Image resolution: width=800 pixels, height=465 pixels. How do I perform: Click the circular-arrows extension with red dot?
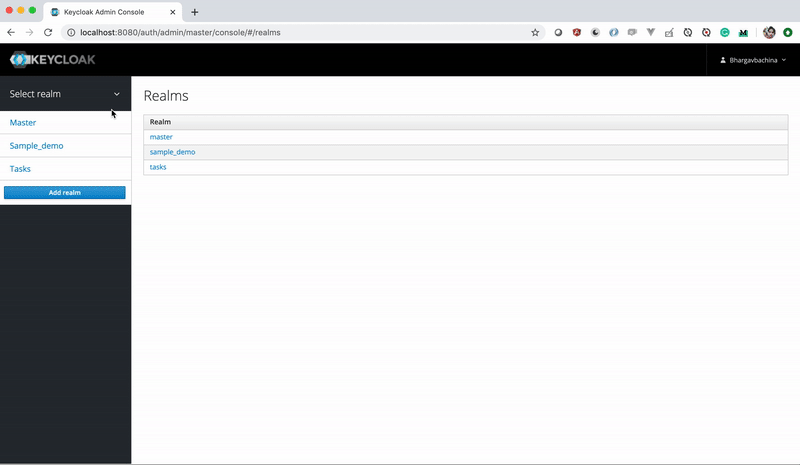pyautogui.click(x=706, y=32)
